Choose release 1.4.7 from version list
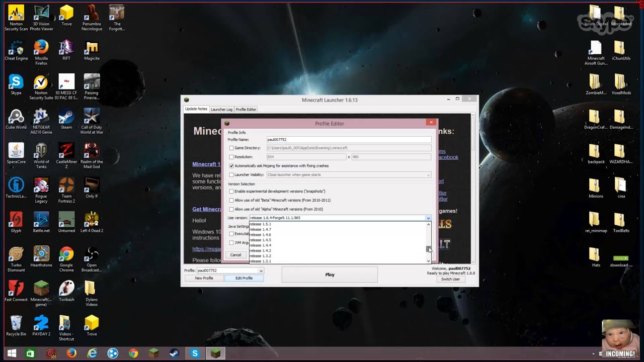This screenshot has width=644, height=362. click(338, 229)
